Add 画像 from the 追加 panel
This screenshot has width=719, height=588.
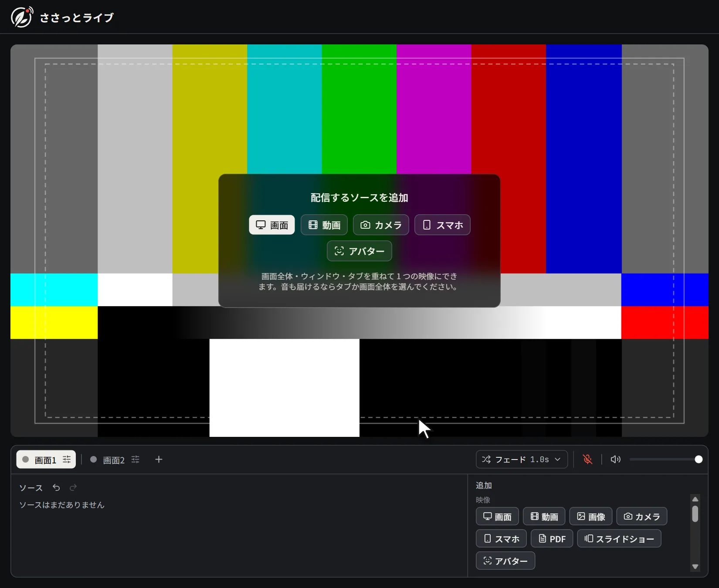click(591, 517)
